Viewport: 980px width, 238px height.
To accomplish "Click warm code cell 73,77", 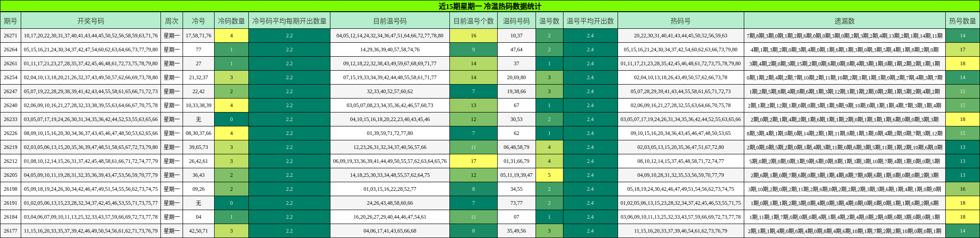I will pyautogui.click(x=517, y=203).
